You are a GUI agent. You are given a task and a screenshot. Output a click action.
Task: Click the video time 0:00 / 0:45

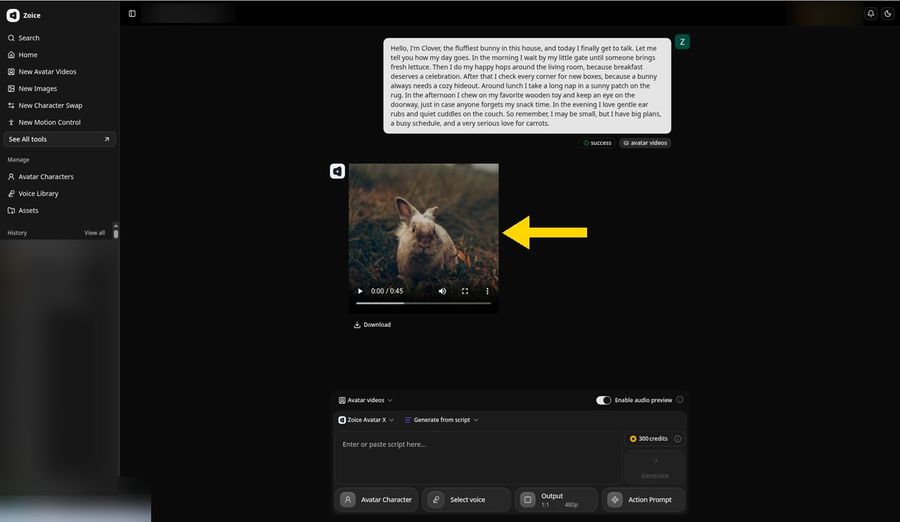[x=387, y=291]
